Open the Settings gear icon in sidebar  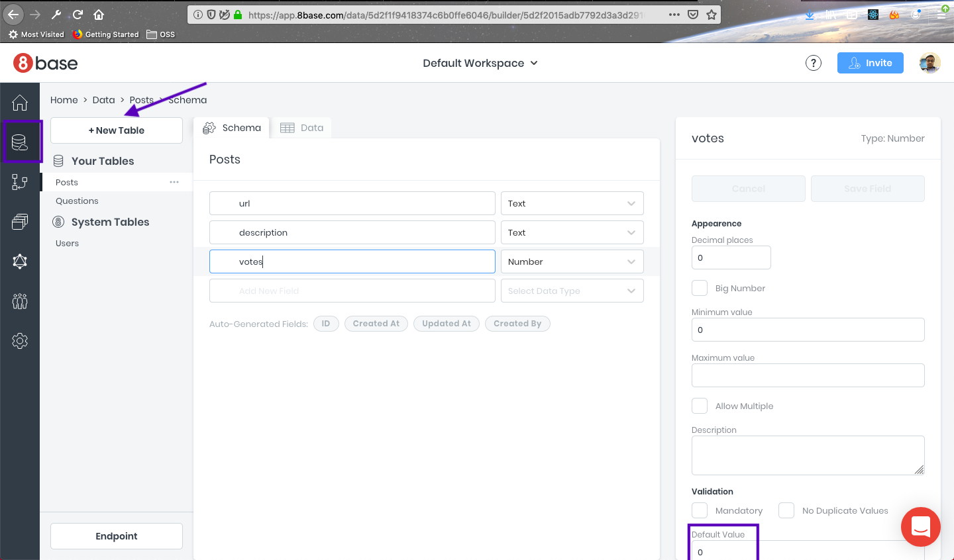point(20,341)
